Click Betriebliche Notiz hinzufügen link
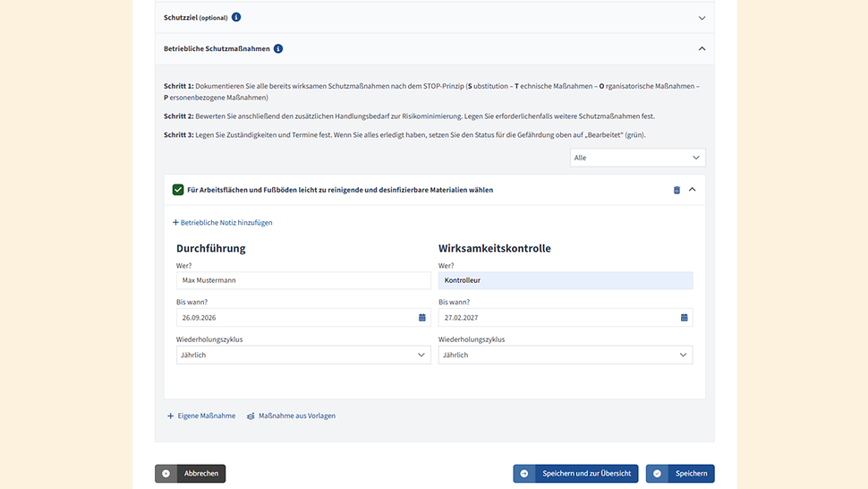Screen dimensions: 868x489 pos(223,223)
